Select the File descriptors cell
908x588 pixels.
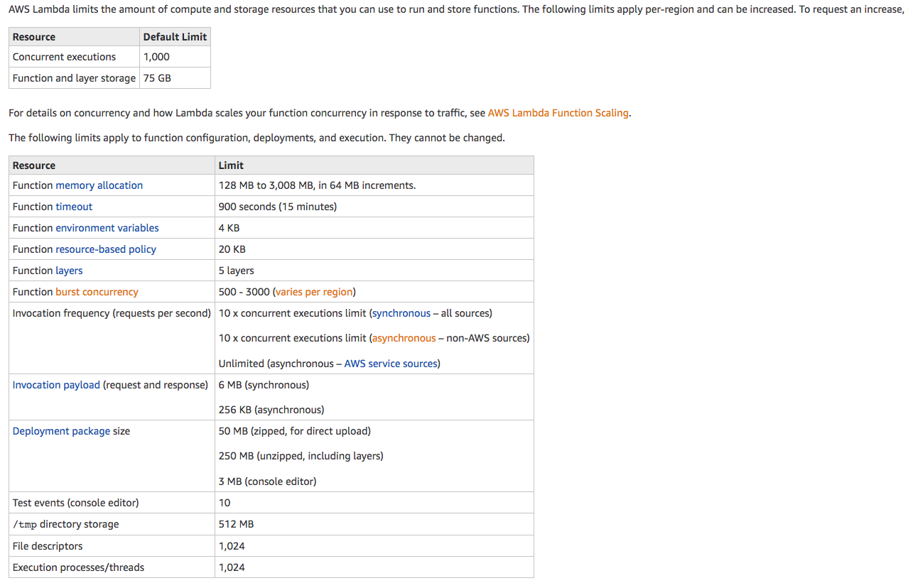click(112, 546)
